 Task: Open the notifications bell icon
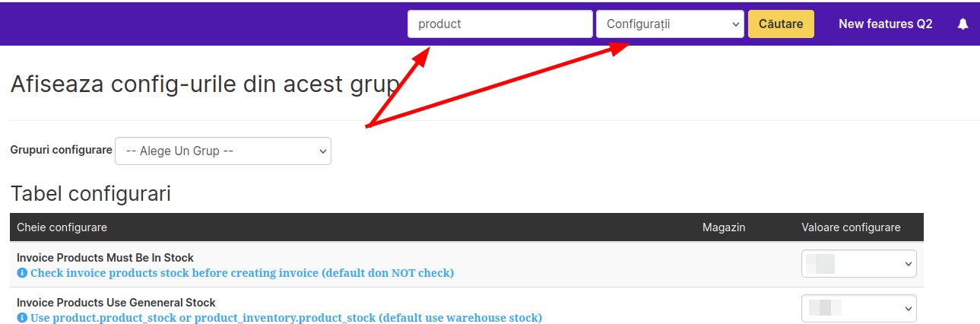[x=963, y=24]
